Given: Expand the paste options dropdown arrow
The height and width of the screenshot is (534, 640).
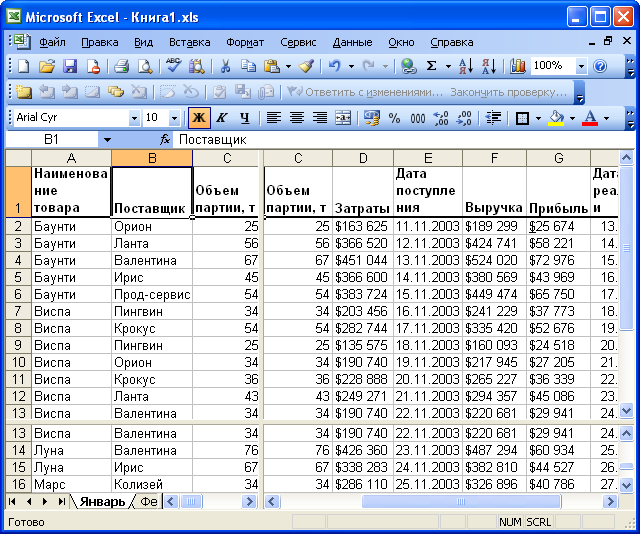Looking at the screenshot, I should pos(288,66).
